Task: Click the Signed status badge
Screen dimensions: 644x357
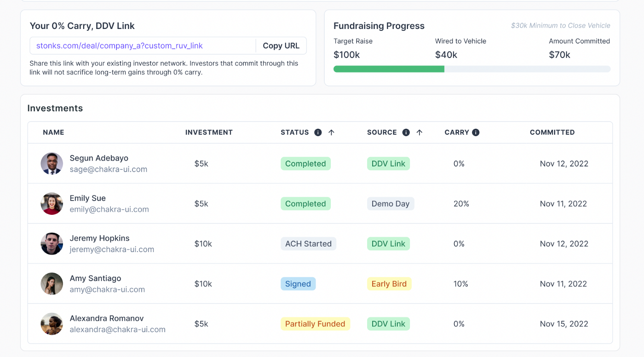Action: coord(298,284)
